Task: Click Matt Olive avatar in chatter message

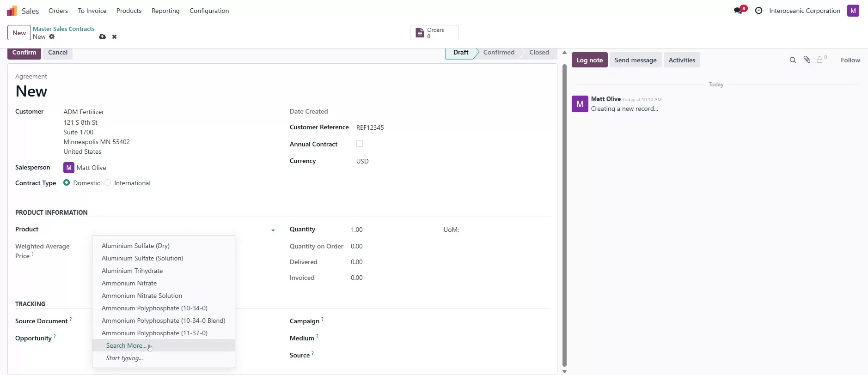Action: click(580, 104)
